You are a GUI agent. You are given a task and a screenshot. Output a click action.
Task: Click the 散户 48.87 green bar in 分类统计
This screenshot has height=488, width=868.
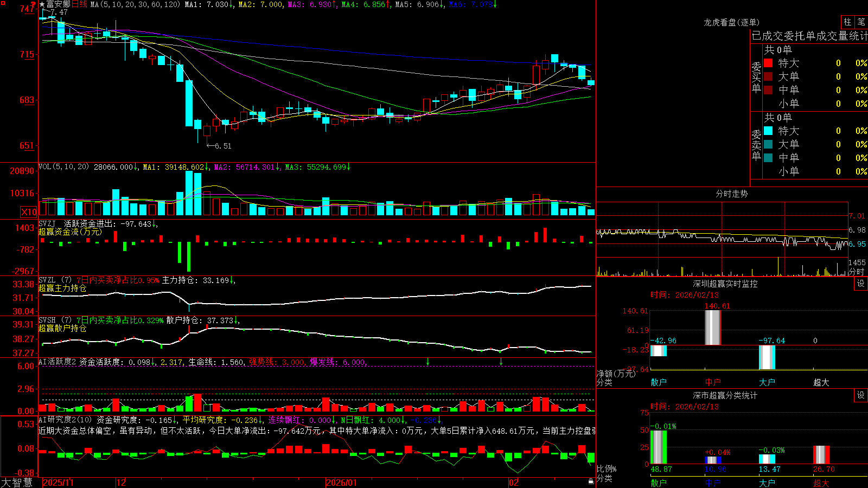(659, 447)
